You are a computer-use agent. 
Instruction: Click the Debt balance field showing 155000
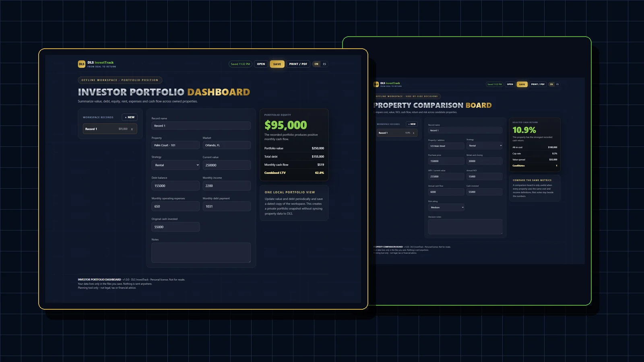(x=175, y=186)
